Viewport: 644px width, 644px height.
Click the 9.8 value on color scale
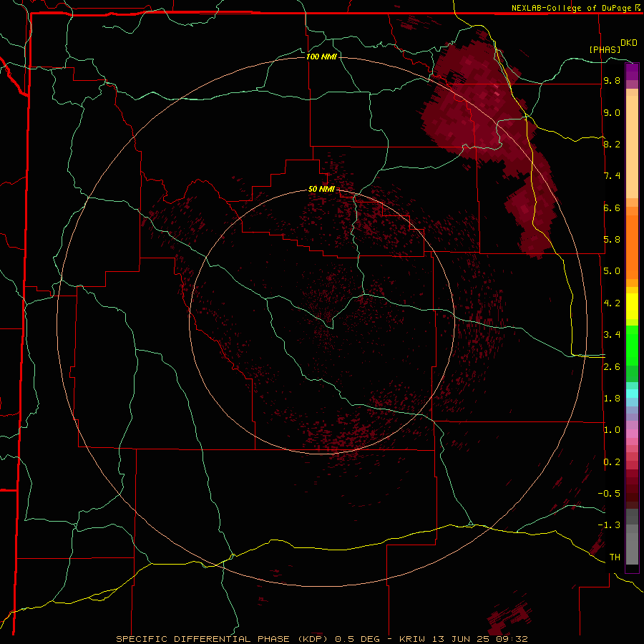(612, 81)
